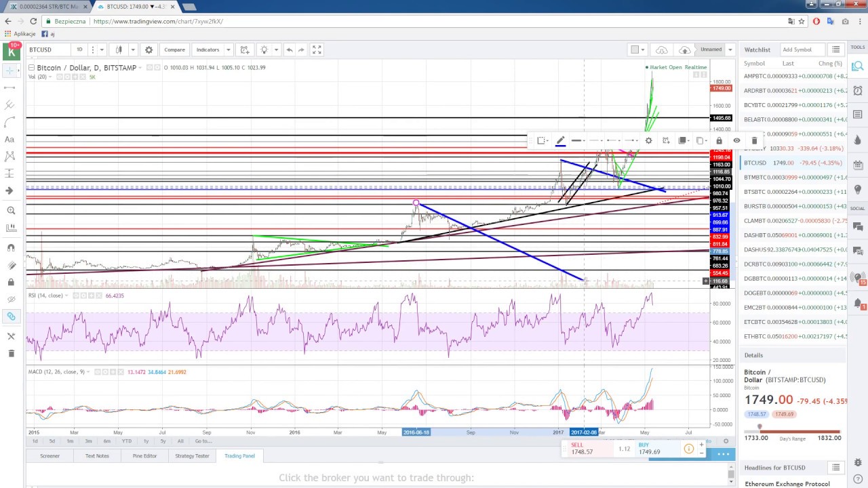Switch to the Text Notes tab
Screen dimensions: 868x488
click(x=97, y=456)
